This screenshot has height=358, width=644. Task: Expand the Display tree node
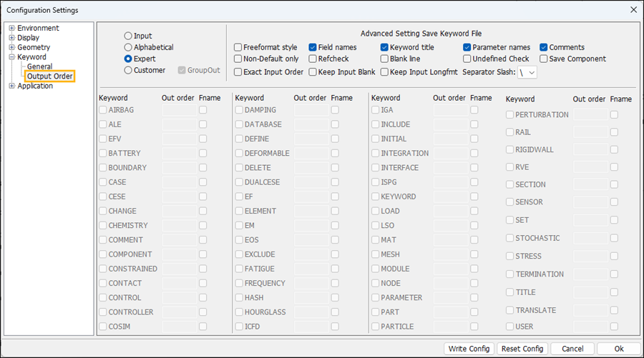tap(11, 38)
